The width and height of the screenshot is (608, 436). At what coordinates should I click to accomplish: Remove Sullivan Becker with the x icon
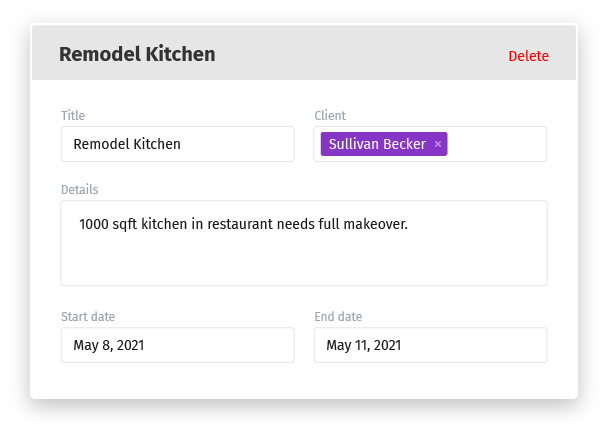click(x=438, y=144)
